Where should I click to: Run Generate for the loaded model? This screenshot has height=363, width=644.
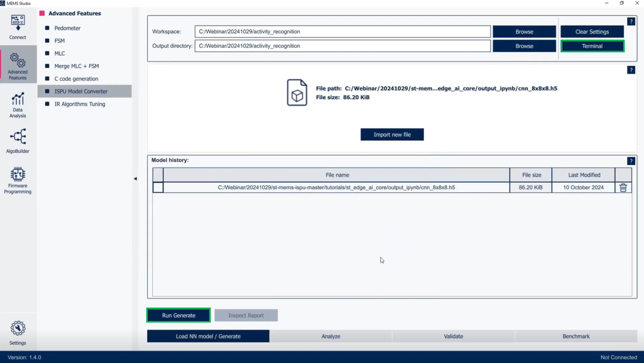point(178,315)
